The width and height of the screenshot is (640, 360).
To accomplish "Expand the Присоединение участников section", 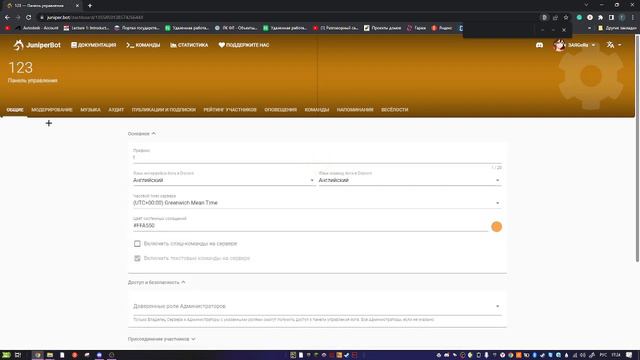I will 161,339.
